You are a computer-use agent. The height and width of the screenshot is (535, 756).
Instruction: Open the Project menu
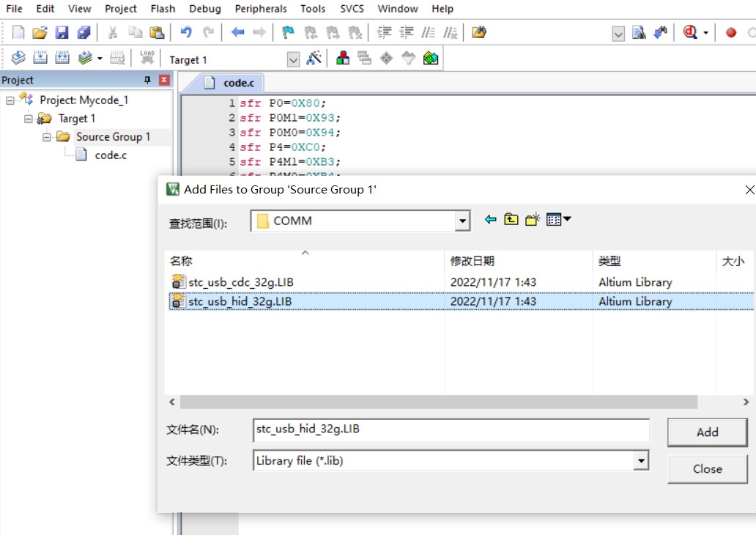coord(121,9)
